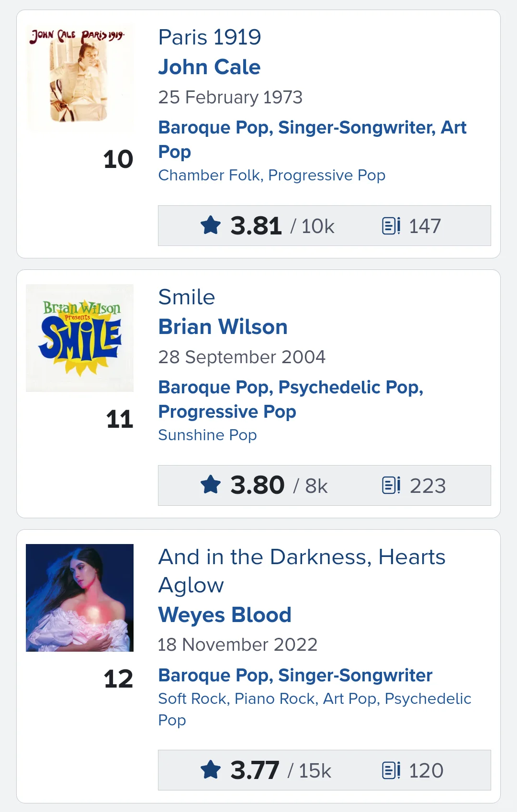The image size is (517, 812).
Task: Click the star icon next to 3.80
Action: (x=211, y=485)
